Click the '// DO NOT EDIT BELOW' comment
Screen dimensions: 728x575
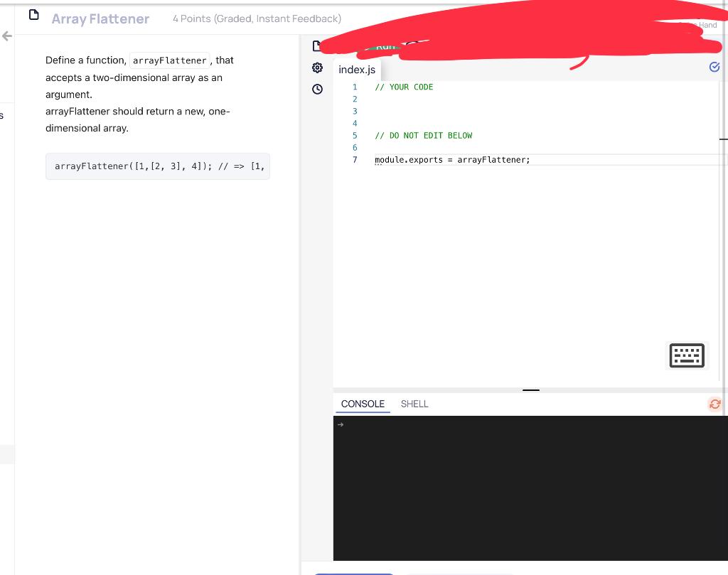424,136
